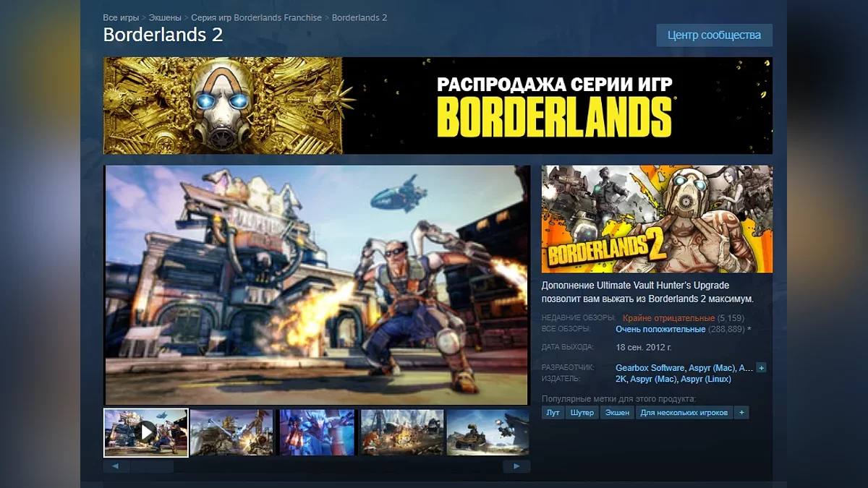Select the fifth thumbnail showing a vehicle
This screenshot has height=488, width=868.
point(488,432)
